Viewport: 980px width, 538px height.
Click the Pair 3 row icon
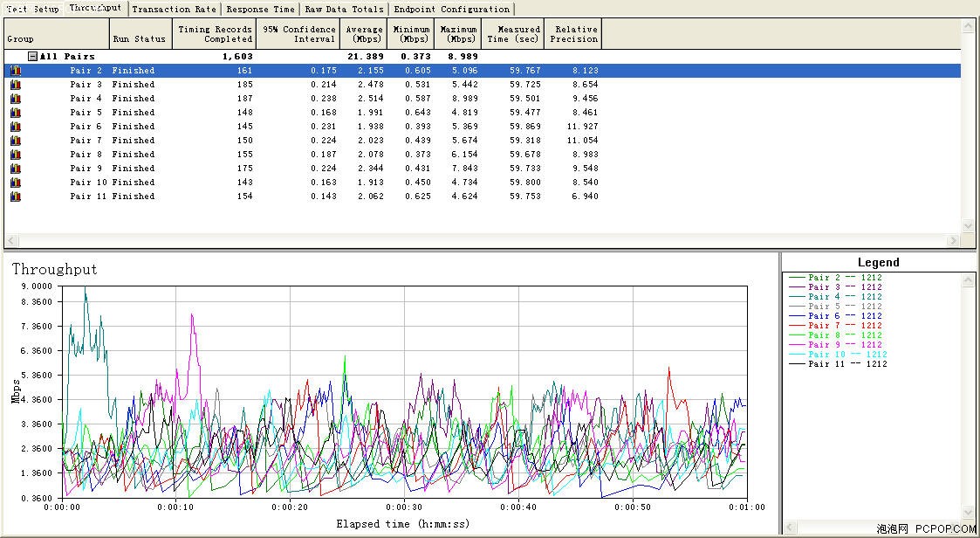pyautogui.click(x=16, y=85)
